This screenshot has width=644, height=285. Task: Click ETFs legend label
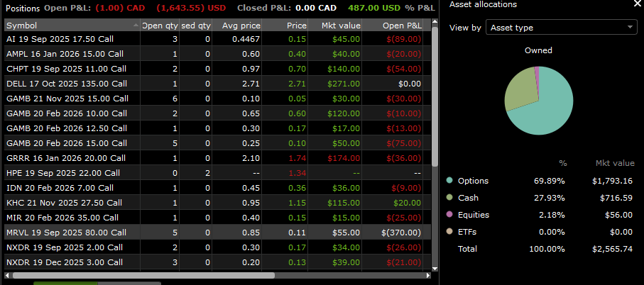467,232
